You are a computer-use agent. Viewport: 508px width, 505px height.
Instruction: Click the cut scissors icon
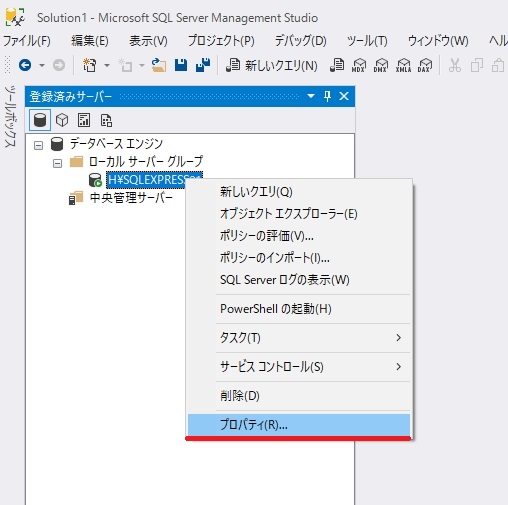(x=455, y=65)
